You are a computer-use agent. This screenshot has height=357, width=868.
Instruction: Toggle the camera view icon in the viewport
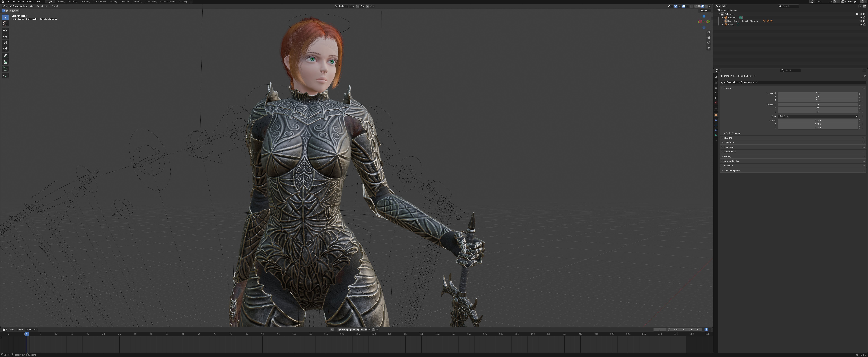[709, 43]
